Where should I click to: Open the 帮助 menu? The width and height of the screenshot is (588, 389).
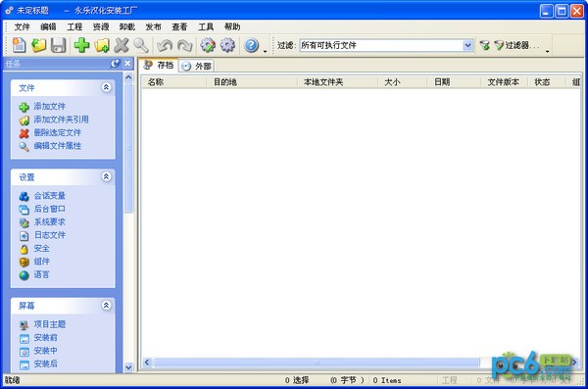coord(232,26)
